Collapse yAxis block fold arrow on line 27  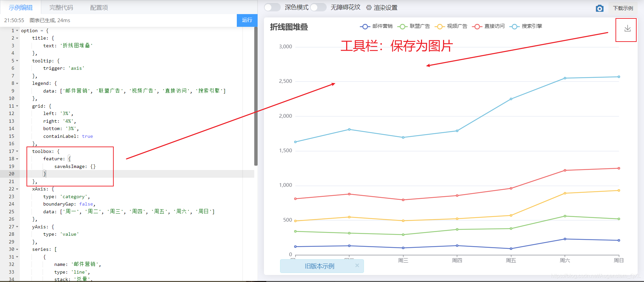tap(17, 227)
